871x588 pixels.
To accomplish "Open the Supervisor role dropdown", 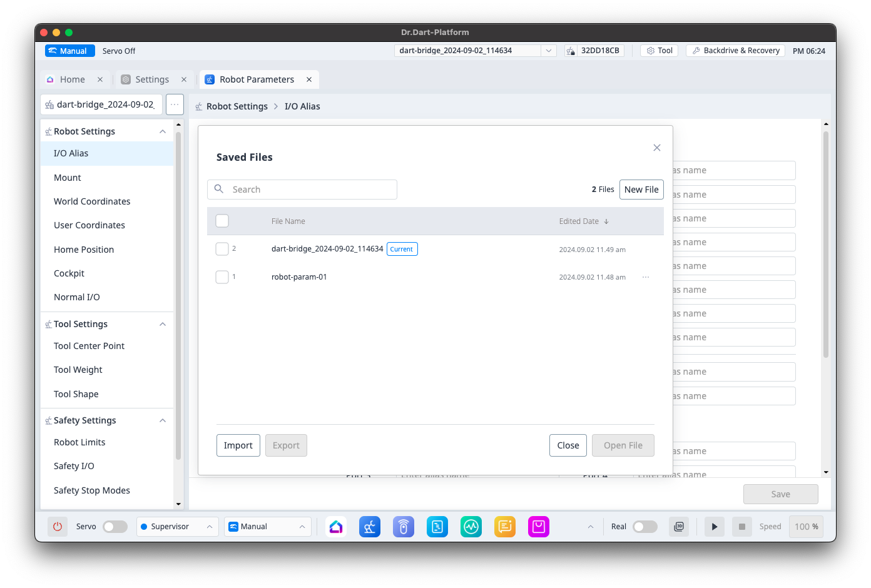I will tap(178, 527).
